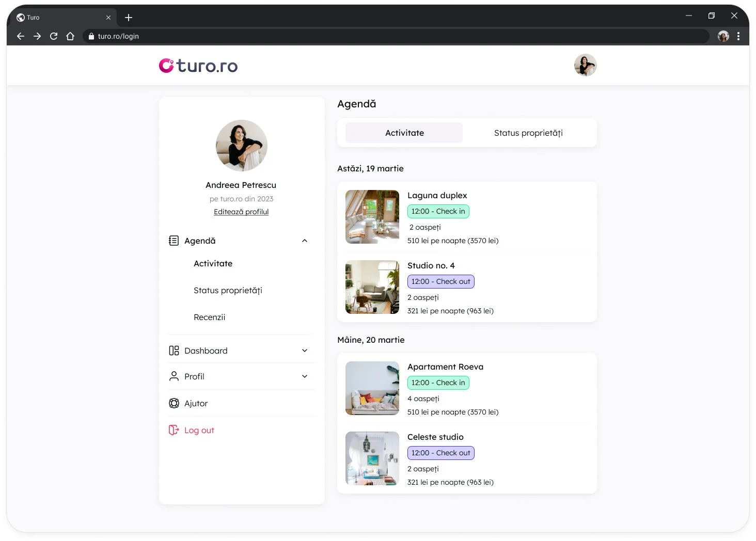Click Laguna duplex price '510 lei pe noapte'
Screen dimensions: 756x541
point(453,241)
